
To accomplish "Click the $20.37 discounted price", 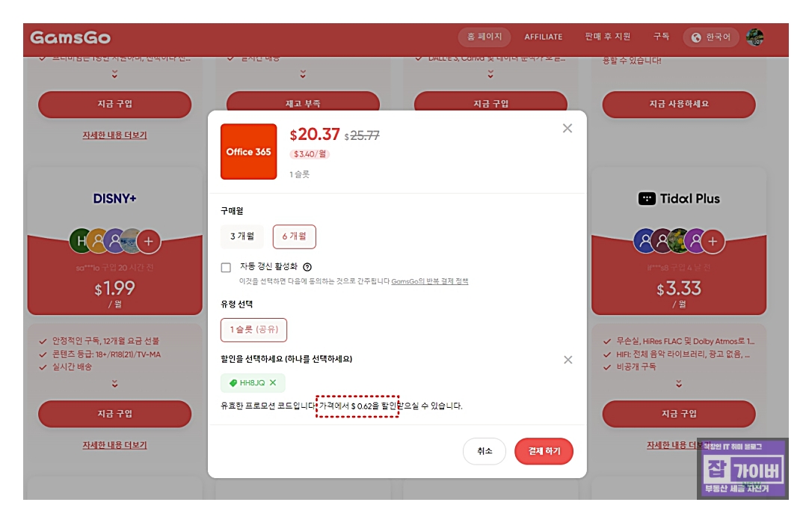I will 314,135.
